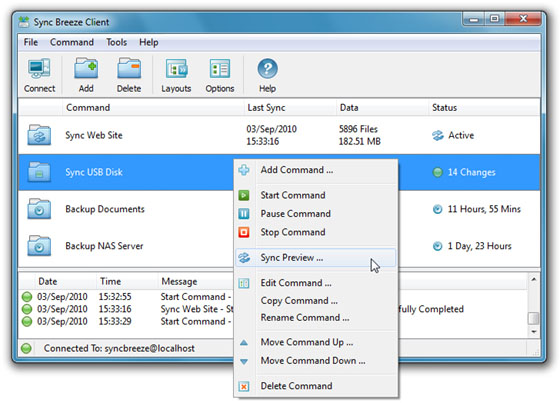Select the Sync Web Site command row

tap(279, 135)
